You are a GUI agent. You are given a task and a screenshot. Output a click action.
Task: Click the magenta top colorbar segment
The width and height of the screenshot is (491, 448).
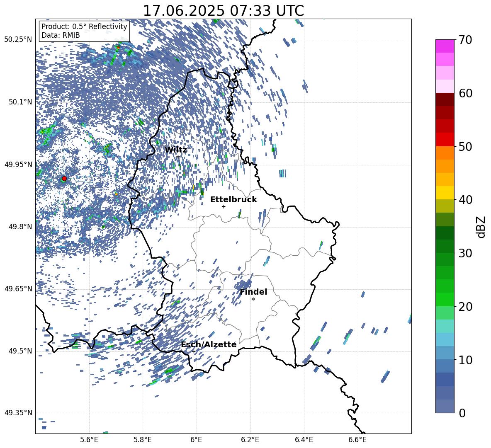(445, 46)
